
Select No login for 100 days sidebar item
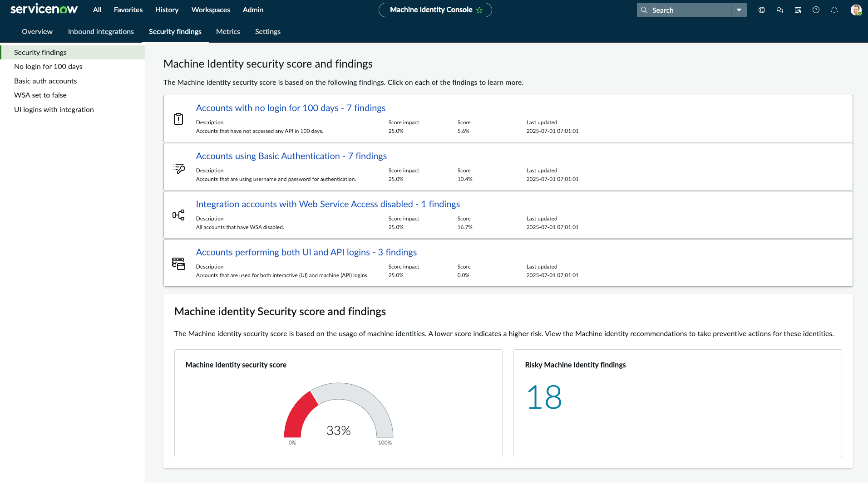[73, 66]
